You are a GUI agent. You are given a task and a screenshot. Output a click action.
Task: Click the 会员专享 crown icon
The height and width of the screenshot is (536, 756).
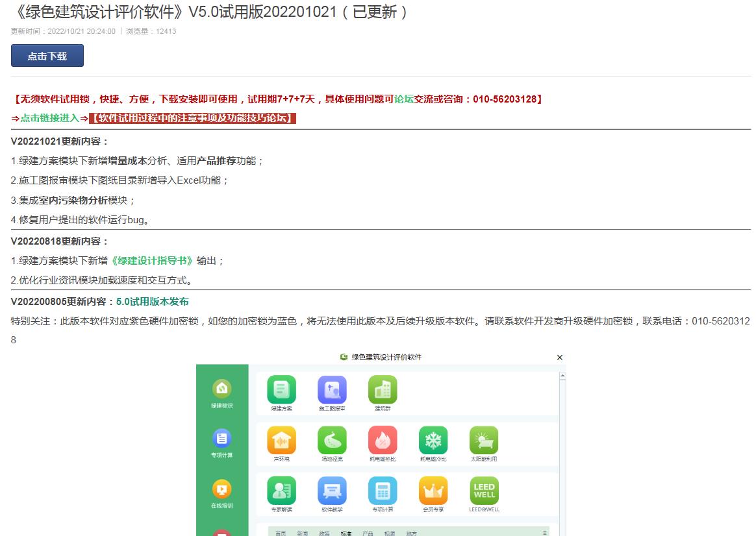[433, 491]
